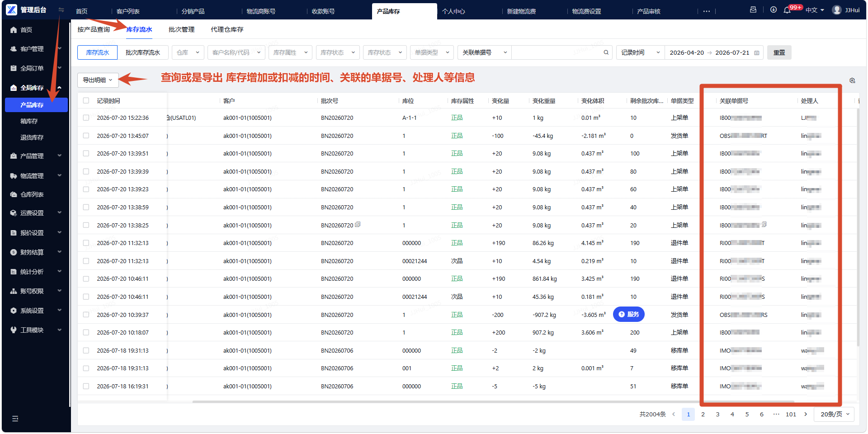Open the 导出明细 export dropdown

point(98,80)
